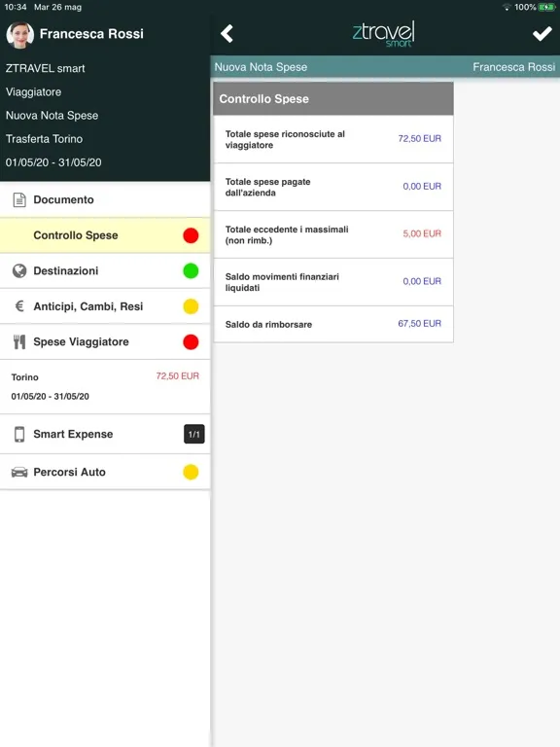Tap the 01/05/20 - 31/05/20 header dates
The height and width of the screenshot is (747, 560).
pyautogui.click(x=53, y=162)
